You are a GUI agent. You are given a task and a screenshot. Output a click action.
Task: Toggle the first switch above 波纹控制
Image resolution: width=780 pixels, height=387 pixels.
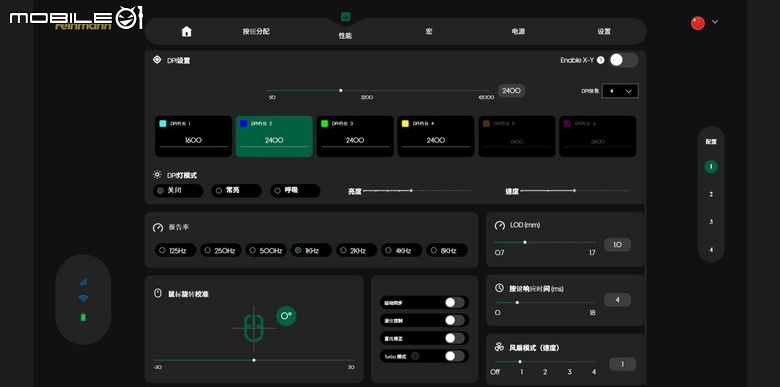[455, 302]
